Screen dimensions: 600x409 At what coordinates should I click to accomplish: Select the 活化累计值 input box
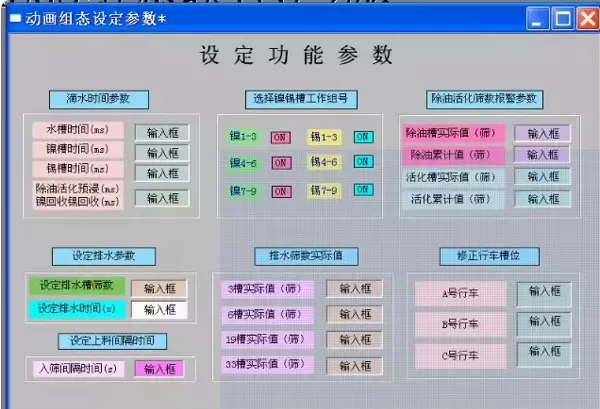pyautogui.click(x=543, y=199)
